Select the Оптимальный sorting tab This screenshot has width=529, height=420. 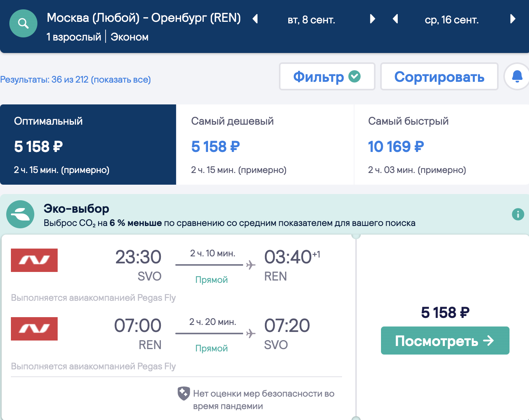coord(88,145)
